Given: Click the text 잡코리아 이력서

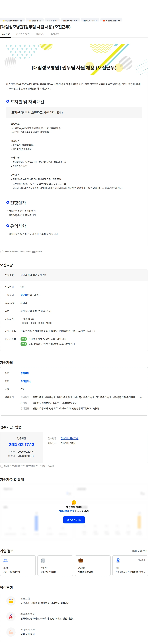Looking at the screenshot, I should click(68, 443).
